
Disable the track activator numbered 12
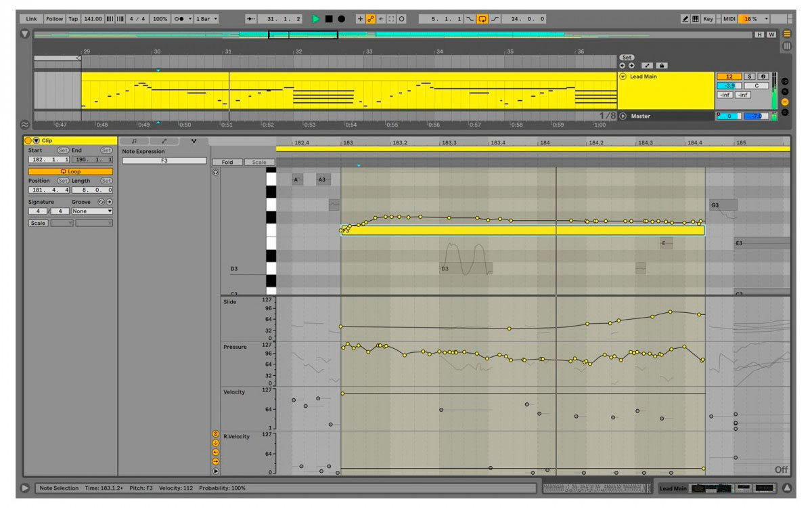(x=729, y=77)
